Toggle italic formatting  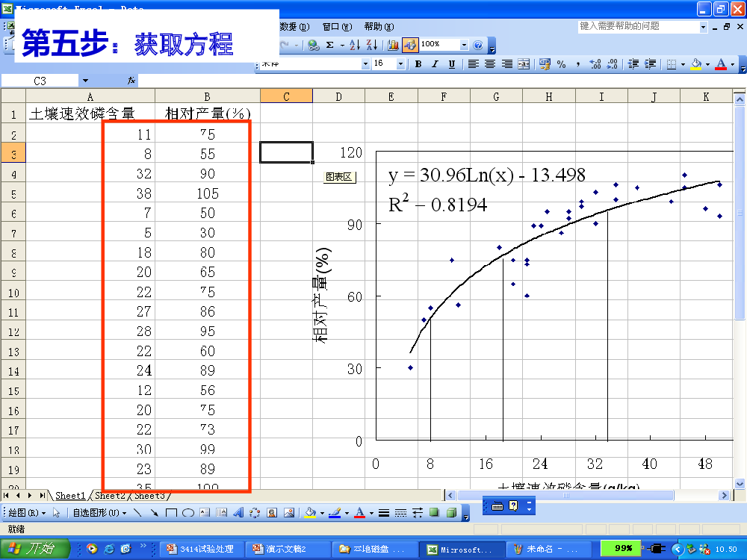tap(435, 63)
